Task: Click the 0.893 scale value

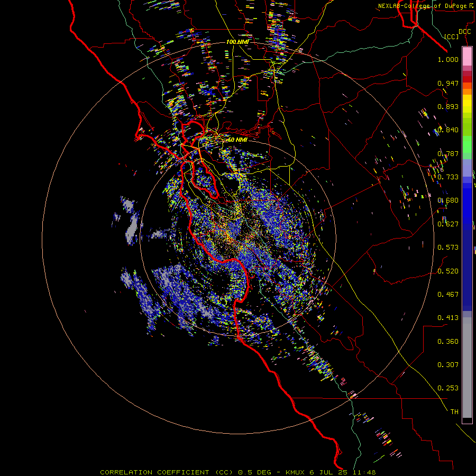Action: point(448,106)
